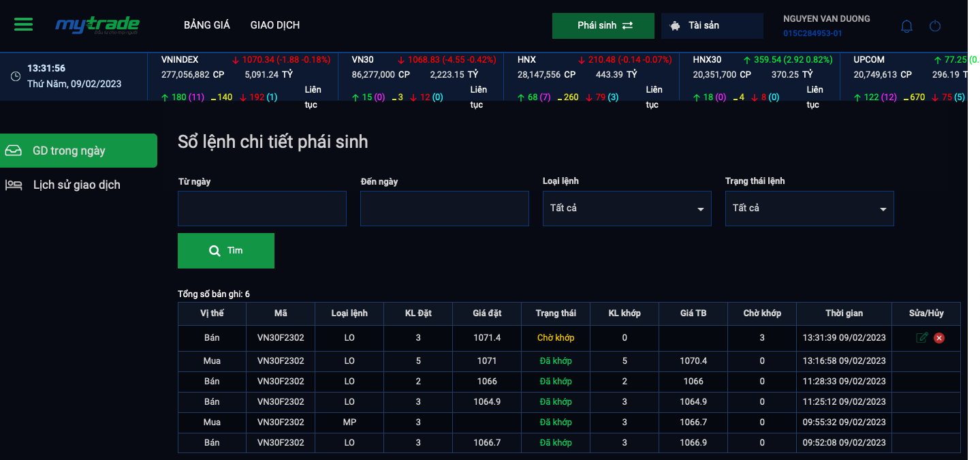Cancel the pending order with red X
The height and width of the screenshot is (460, 980).
[x=939, y=337]
